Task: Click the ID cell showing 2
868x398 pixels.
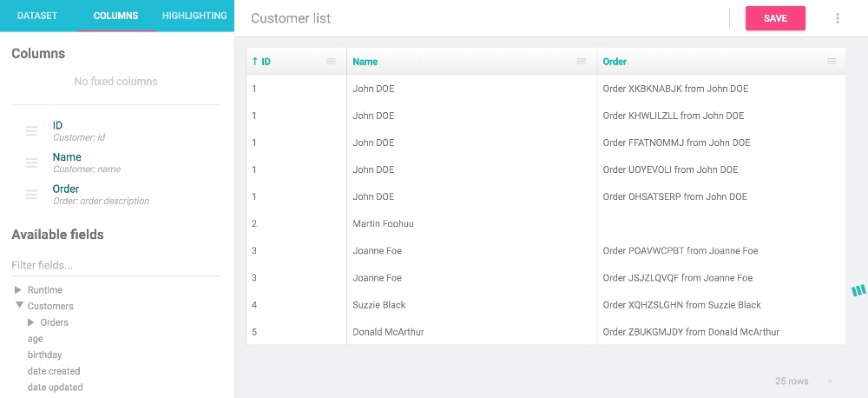Action: [x=296, y=224]
